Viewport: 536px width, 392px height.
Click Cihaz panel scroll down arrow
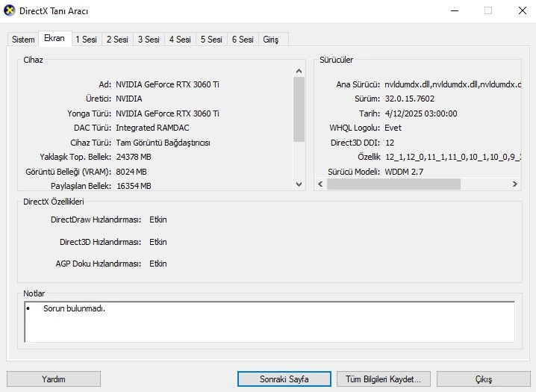299,184
